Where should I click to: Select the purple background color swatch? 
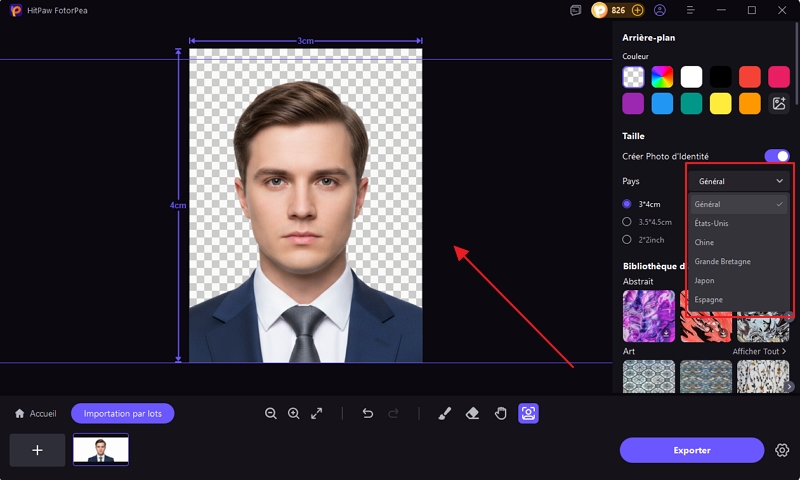pyautogui.click(x=633, y=104)
